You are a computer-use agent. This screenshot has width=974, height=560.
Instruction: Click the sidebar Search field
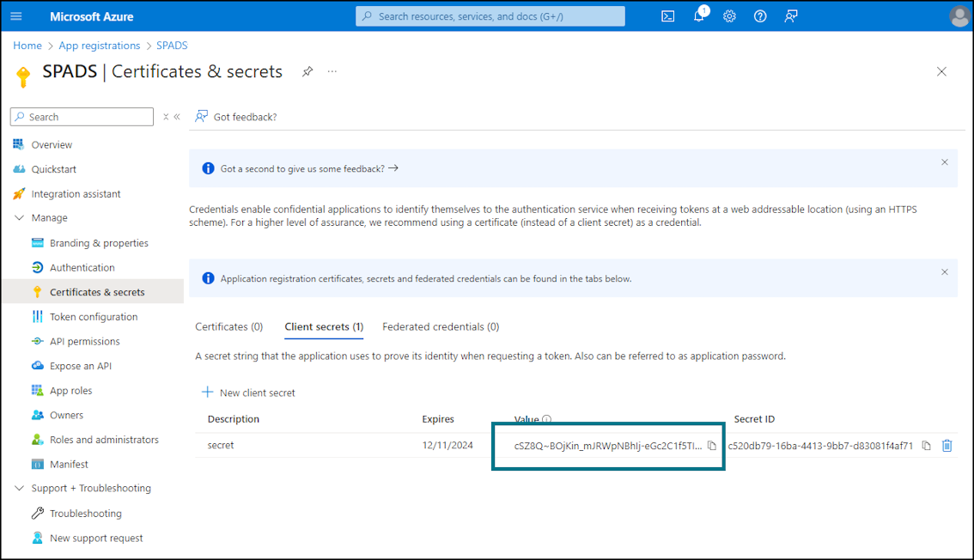pyautogui.click(x=82, y=117)
